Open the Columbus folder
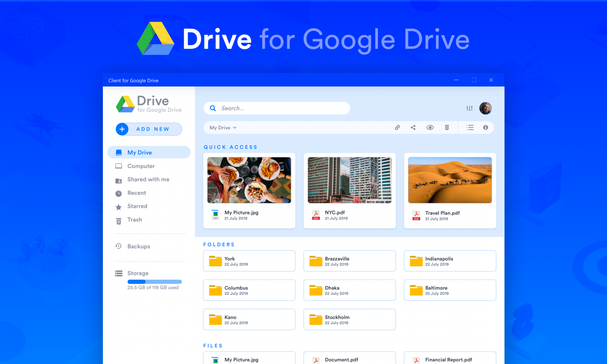This screenshot has height=364, width=607. (249, 290)
